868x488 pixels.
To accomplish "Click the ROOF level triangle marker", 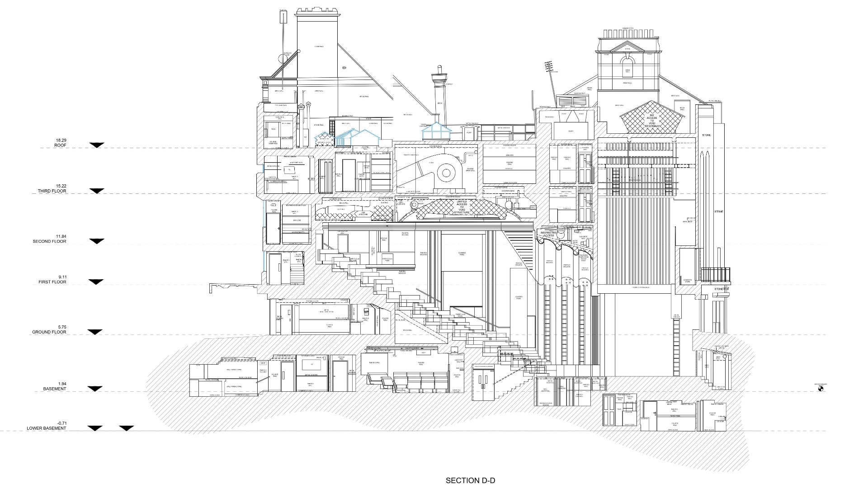I will (x=96, y=145).
